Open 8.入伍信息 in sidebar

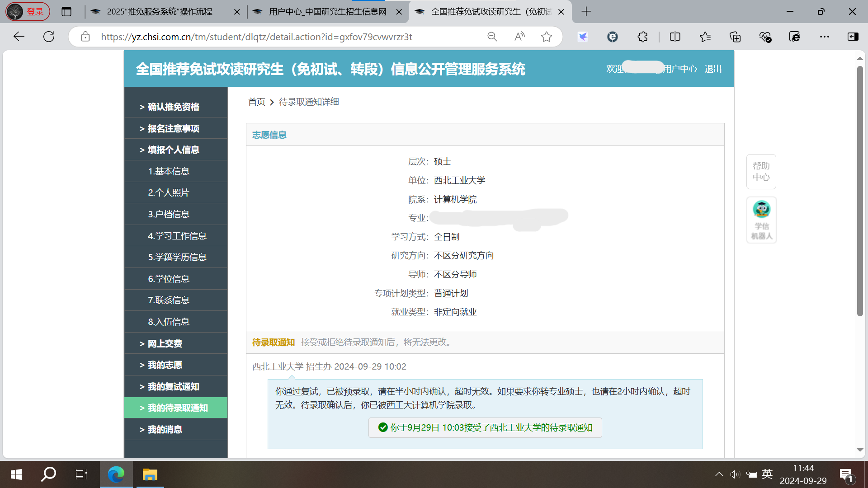pyautogui.click(x=176, y=322)
